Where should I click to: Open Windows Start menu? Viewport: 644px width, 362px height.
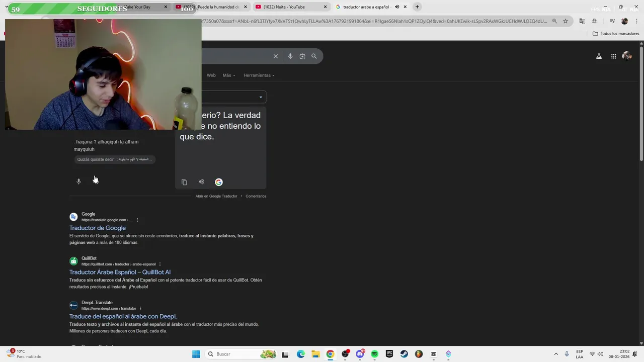click(196, 354)
